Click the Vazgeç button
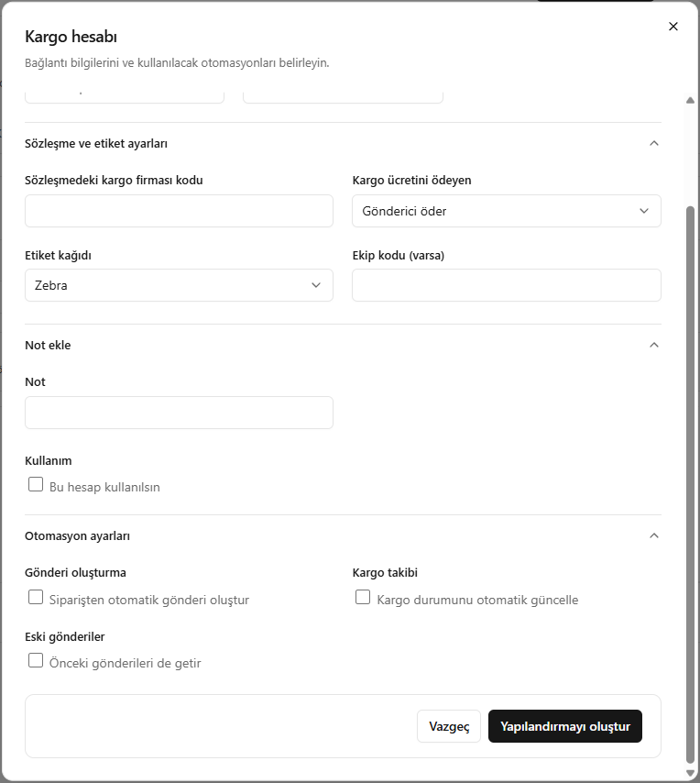The width and height of the screenshot is (700, 783). pos(449,726)
